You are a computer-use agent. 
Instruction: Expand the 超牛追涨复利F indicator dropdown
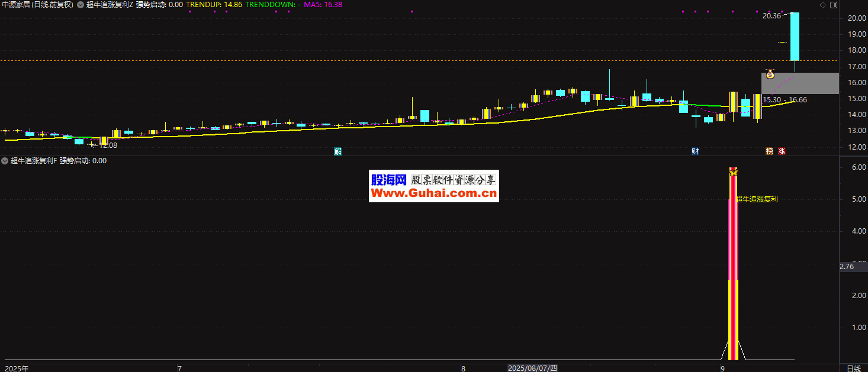click(x=5, y=160)
